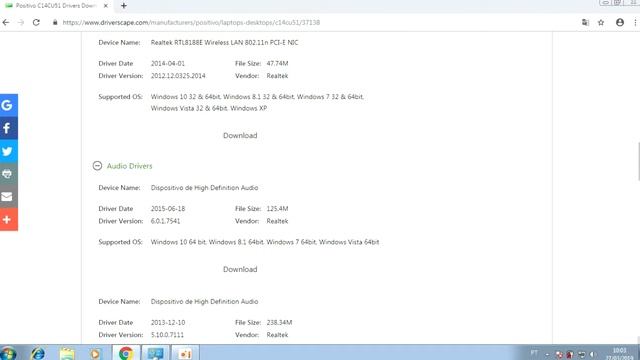Screen dimensions: 640x360
Task: Open Windows Explorer from the taskbar
Action: (67, 353)
